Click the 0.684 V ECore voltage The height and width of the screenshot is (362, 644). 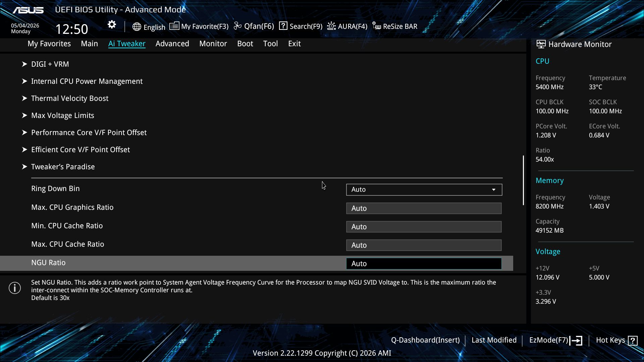tap(599, 135)
